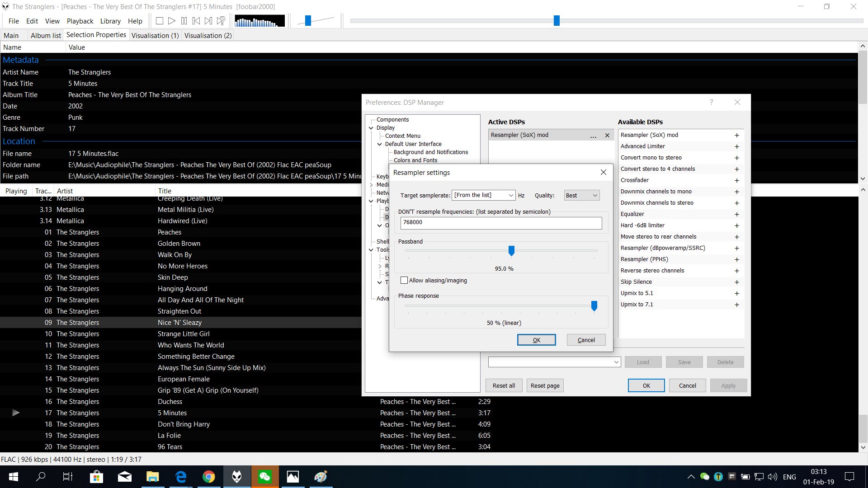868x488 pixels.
Task: Open Windows Start menu
Action: point(14,477)
